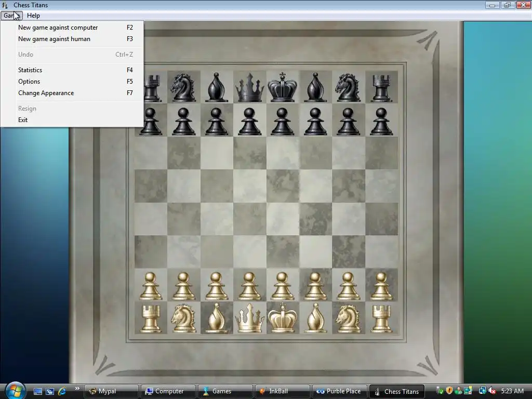This screenshot has width=532, height=399.
Task: Open the network tray icon
Action: point(483,391)
